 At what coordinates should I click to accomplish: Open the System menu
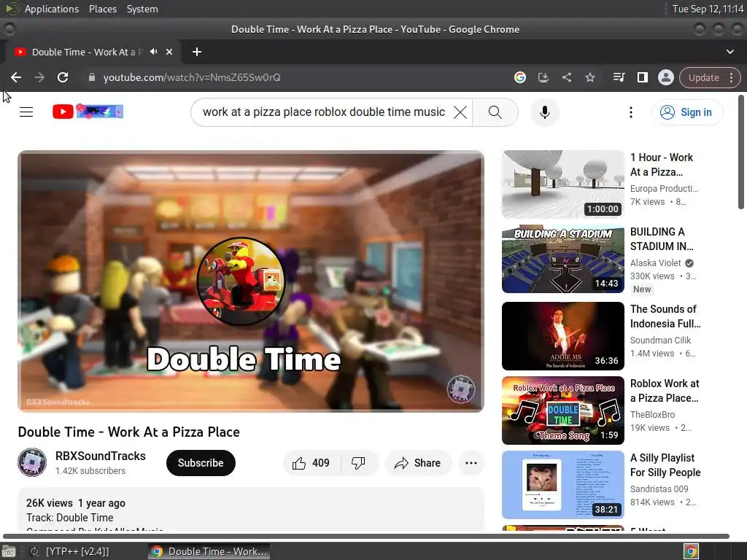point(142,9)
